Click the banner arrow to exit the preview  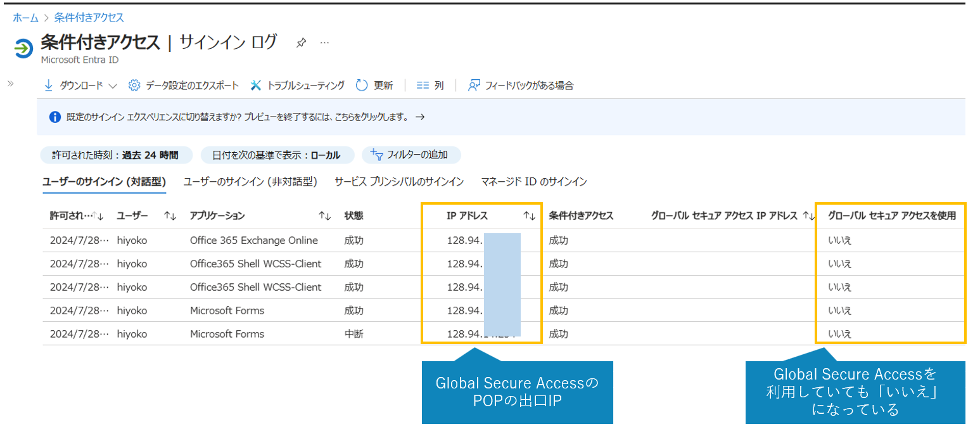pos(420,117)
